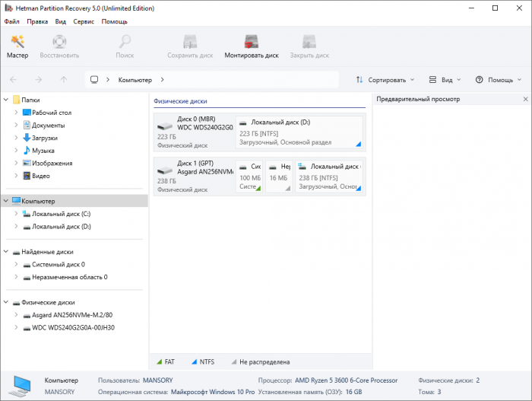Click the Локальный диск (D:) partition tile

coord(299,132)
